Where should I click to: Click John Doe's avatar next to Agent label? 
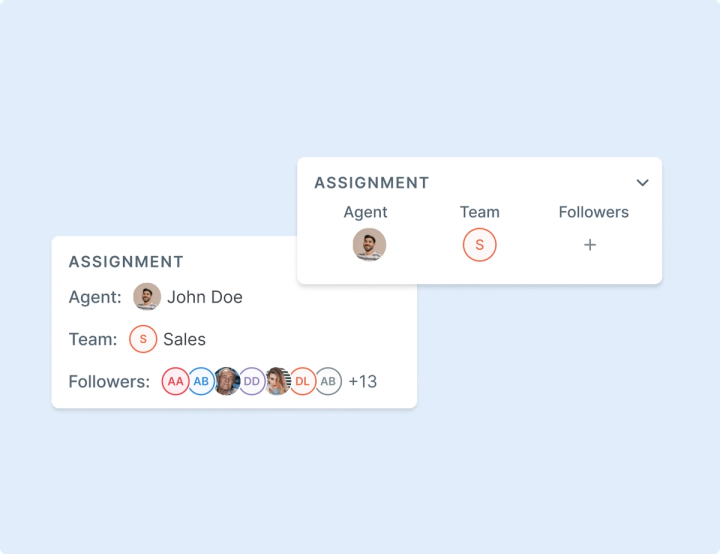click(x=147, y=297)
